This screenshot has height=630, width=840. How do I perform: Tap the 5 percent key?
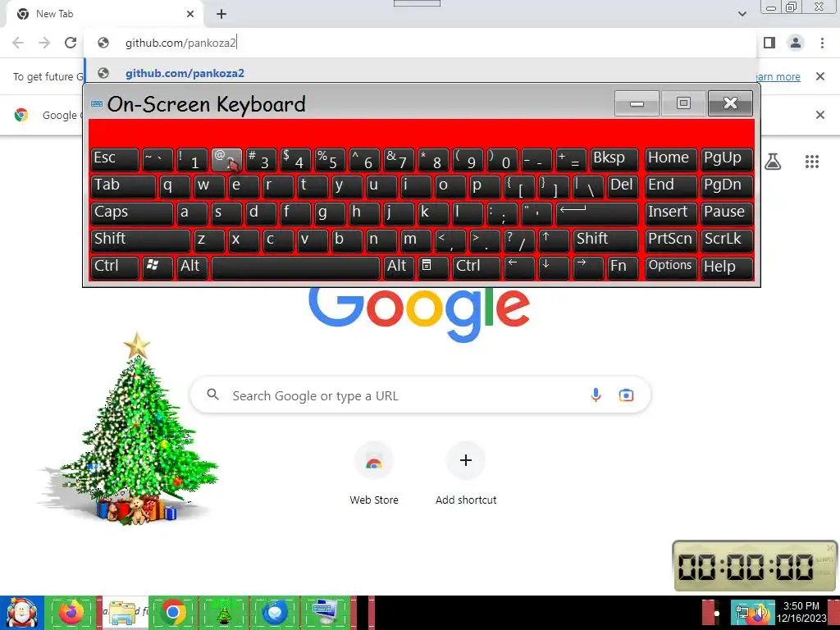point(330,160)
